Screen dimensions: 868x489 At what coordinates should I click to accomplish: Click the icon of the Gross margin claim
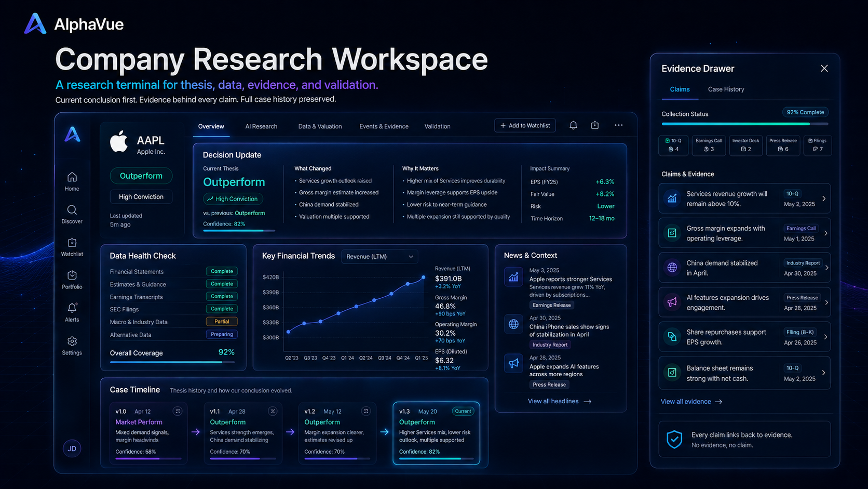tap(672, 233)
